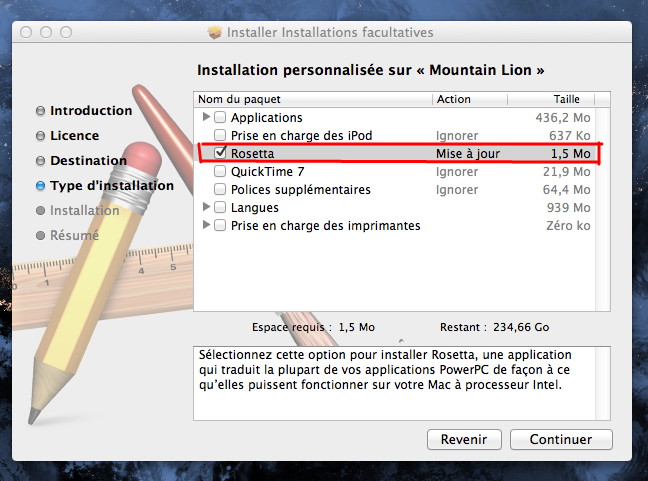This screenshot has height=481, width=648.
Task: Check the Applications package checkbox
Action: (220, 117)
